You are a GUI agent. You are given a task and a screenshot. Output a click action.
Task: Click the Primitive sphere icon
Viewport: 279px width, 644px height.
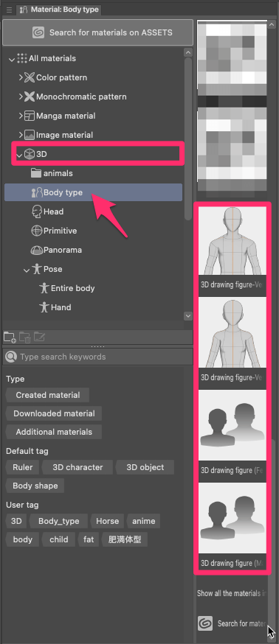pyautogui.click(x=37, y=231)
